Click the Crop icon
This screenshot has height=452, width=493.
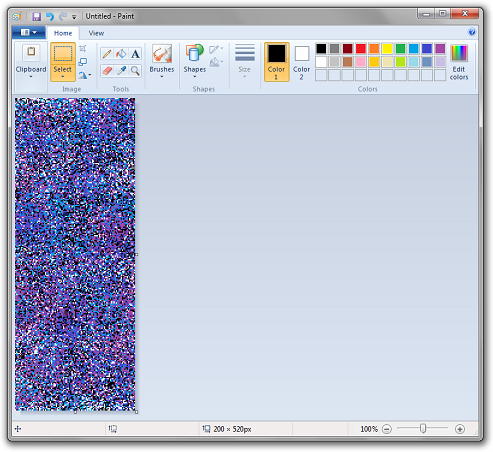[83, 49]
